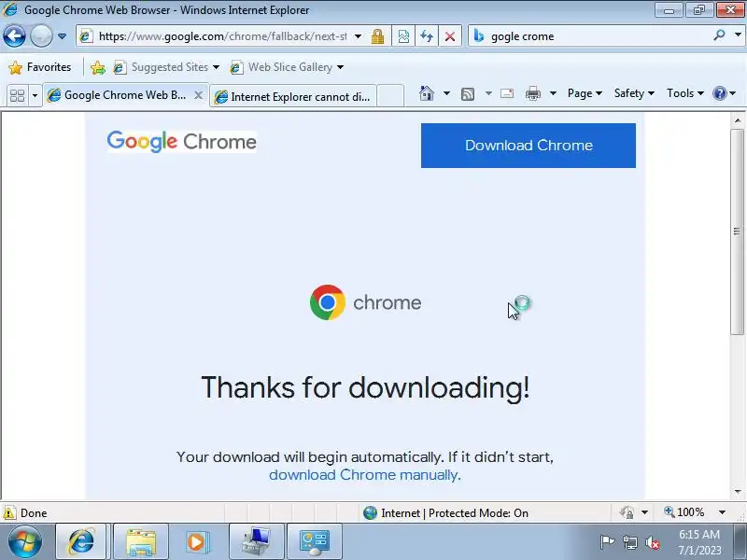Open the Windows Start menu

[x=25, y=542]
